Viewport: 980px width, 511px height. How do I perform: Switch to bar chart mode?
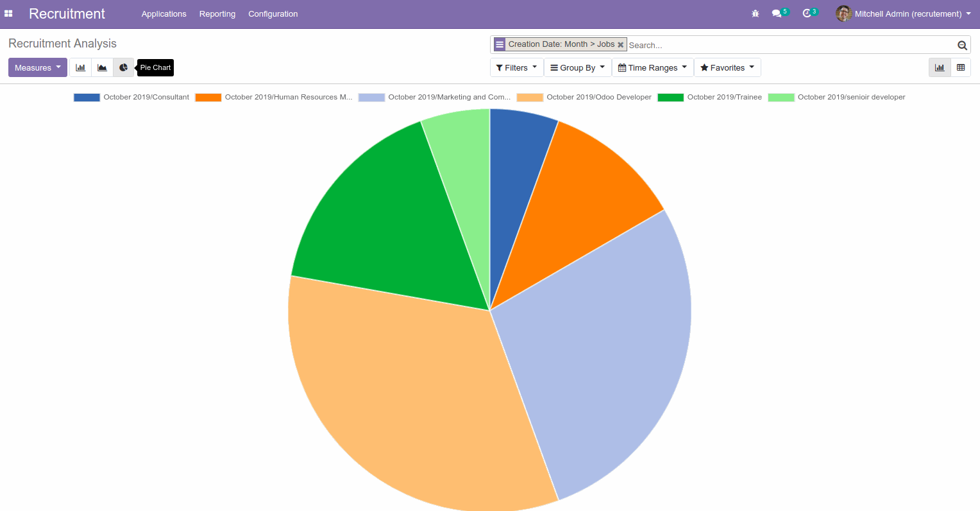tap(80, 67)
